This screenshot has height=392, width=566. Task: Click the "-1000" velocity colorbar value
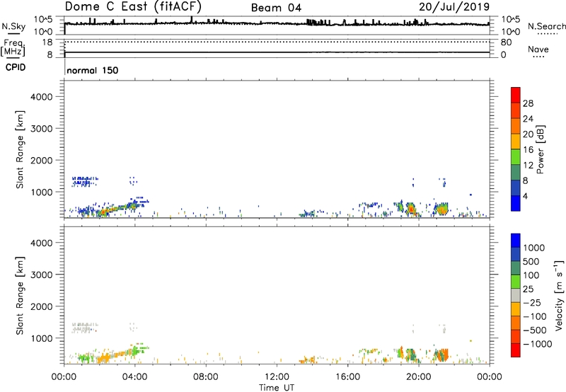click(538, 344)
